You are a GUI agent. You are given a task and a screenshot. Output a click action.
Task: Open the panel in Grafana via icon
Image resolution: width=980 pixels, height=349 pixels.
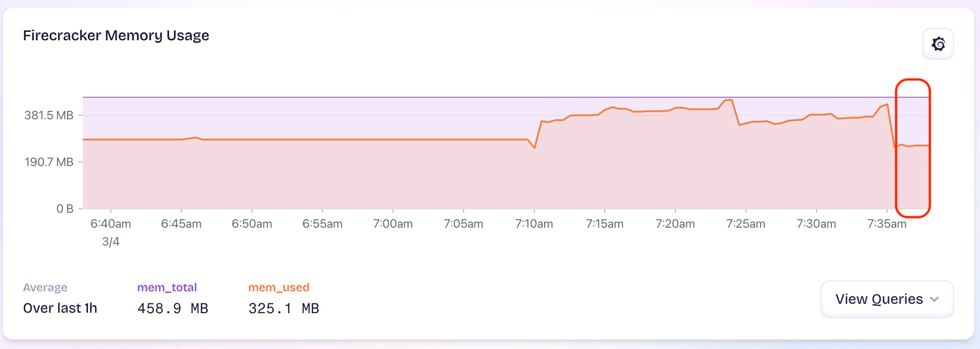tap(938, 44)
